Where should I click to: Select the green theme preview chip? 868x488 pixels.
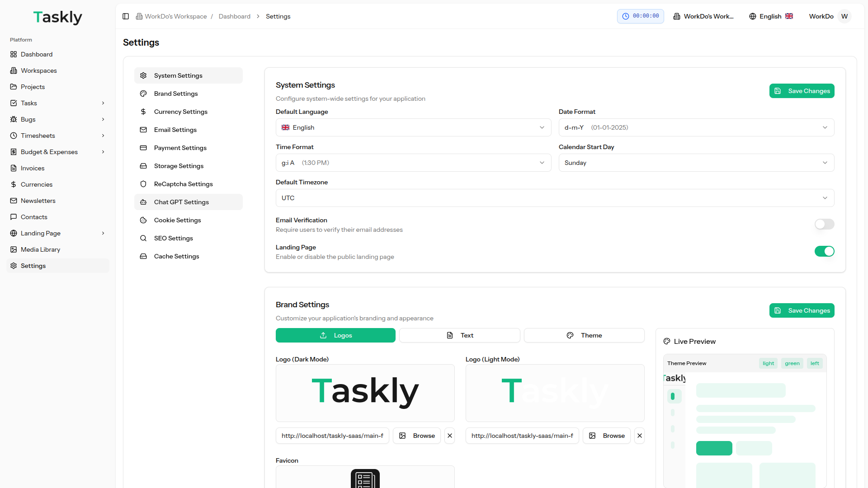point(792,363)
